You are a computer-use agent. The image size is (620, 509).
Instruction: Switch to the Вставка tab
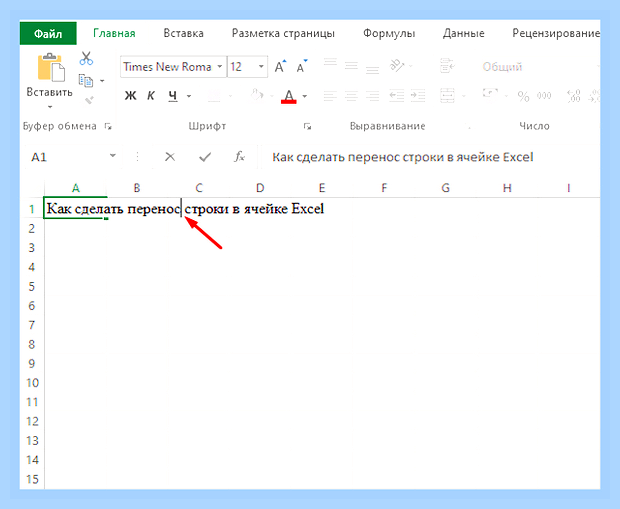[183, 34]
